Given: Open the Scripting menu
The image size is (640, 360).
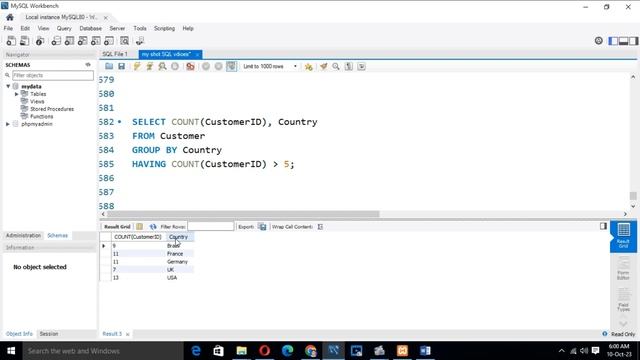Looking at the screenshot, I should 164,28.
